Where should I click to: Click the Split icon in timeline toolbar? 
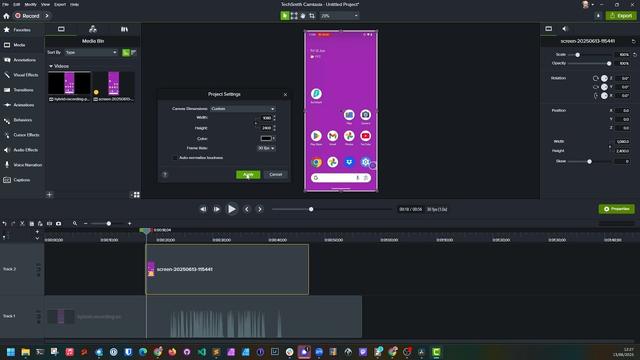(x=49, y=224)
